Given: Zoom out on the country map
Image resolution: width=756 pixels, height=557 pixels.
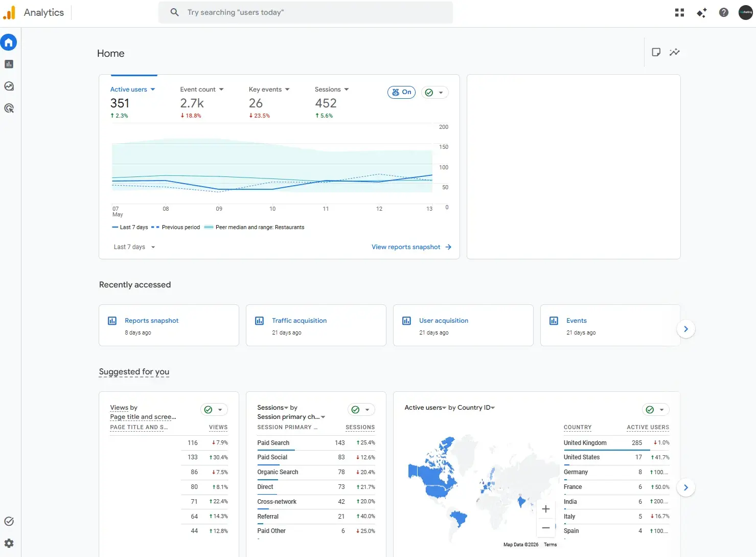Looking at the screenshot, I should tap(546, 528).
